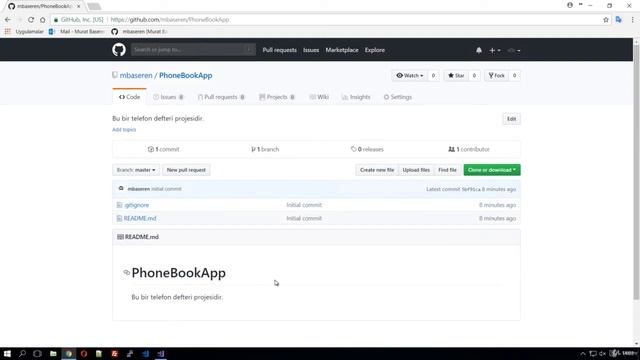Click the file icon beside .gitignore
Screen dimensions: 640x360
point(119,205)
